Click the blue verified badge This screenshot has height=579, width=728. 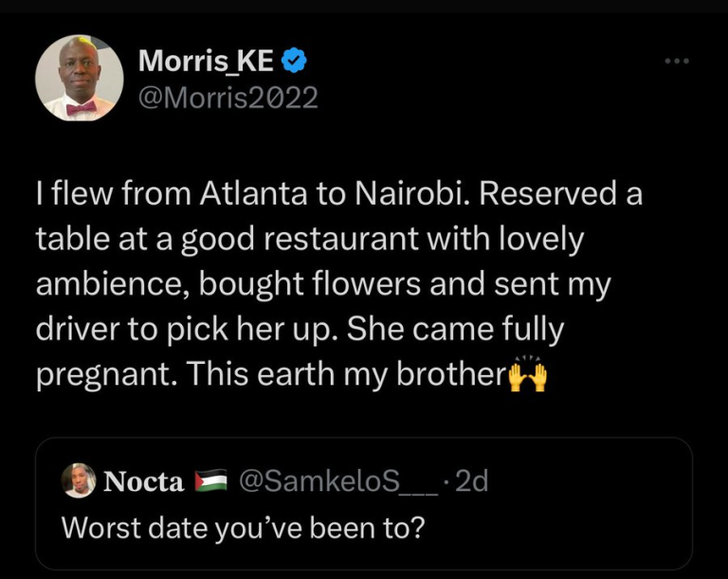coord(295,62)
